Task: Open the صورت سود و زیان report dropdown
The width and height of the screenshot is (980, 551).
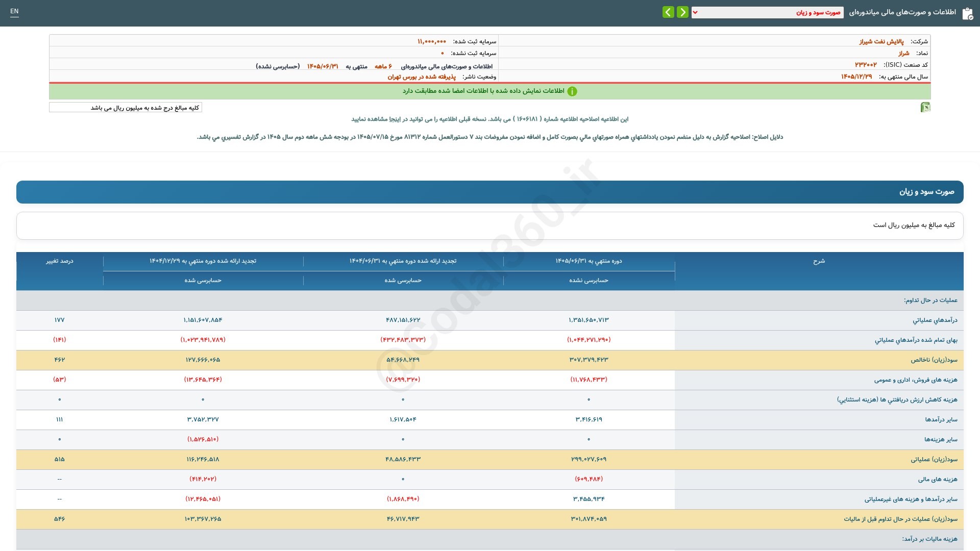Action: pos(767,12)
